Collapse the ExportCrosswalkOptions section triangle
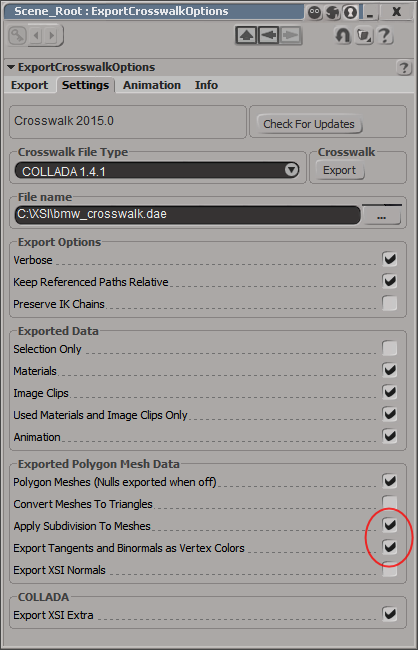The height and width of the screenshot is (650, 418). 11,67
